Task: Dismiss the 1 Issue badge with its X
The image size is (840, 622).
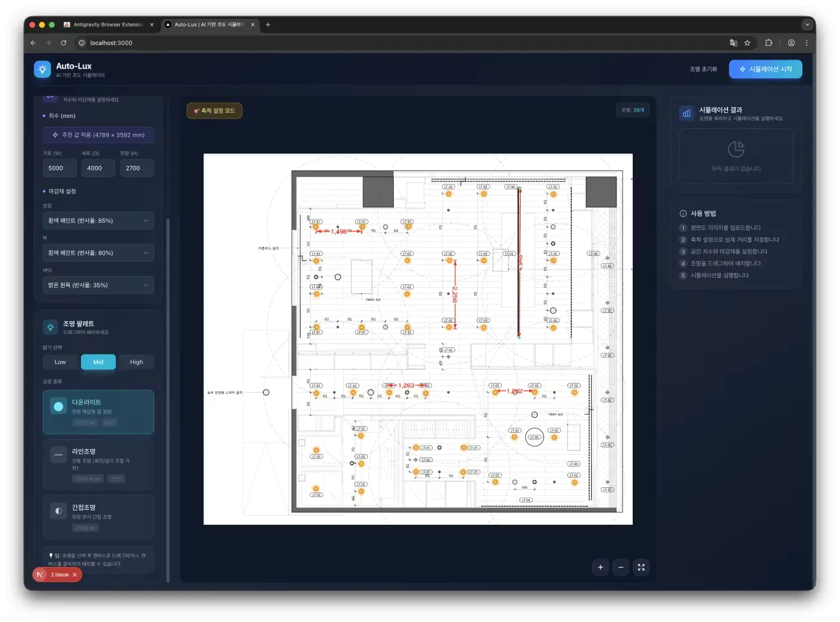Action: pyautogui.click(x=74, y=575)
